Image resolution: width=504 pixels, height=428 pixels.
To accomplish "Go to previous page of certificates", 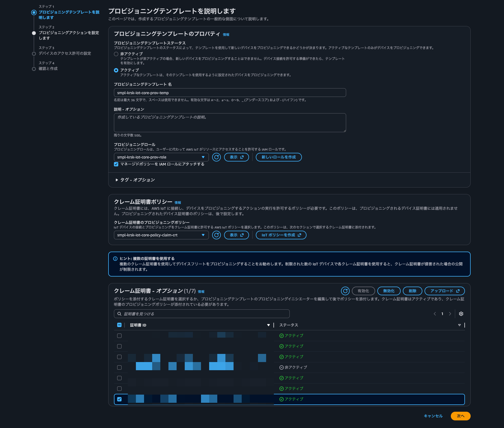I will click(x=435, y=314).
